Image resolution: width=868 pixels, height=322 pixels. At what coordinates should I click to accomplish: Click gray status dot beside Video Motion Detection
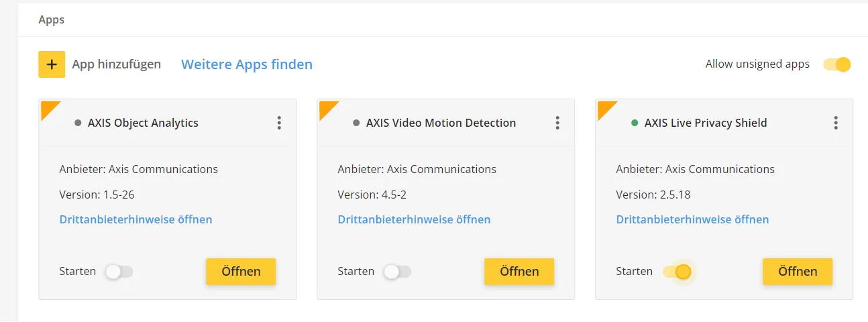coord(356,123)
